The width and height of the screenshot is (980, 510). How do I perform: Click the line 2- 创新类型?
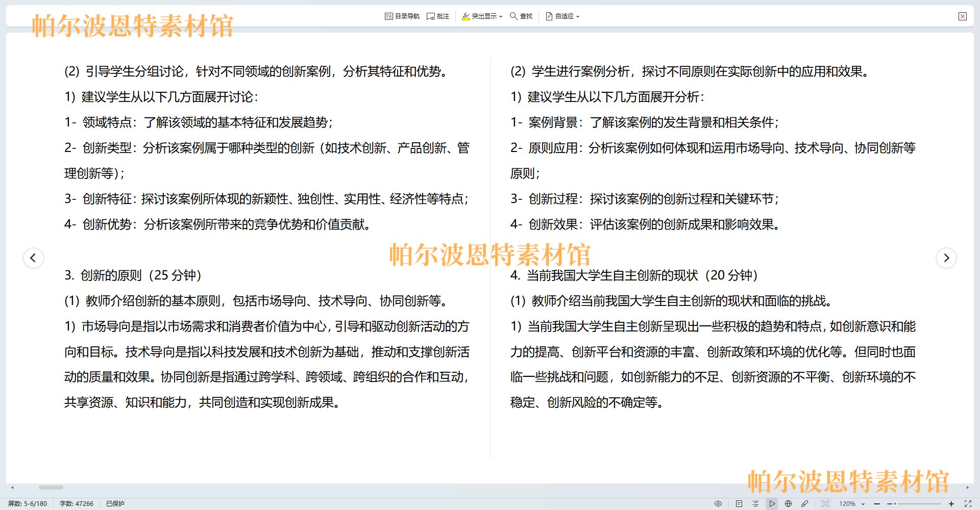[266, 161]
